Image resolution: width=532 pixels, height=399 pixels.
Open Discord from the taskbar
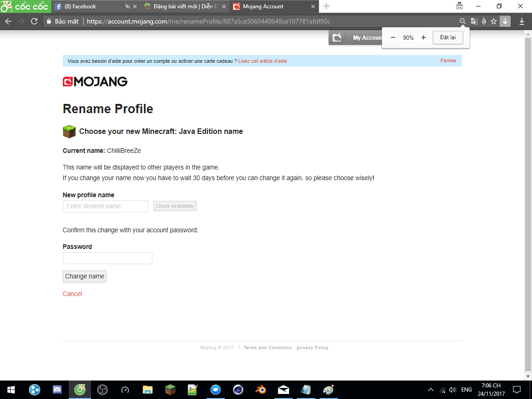(57, 390)
